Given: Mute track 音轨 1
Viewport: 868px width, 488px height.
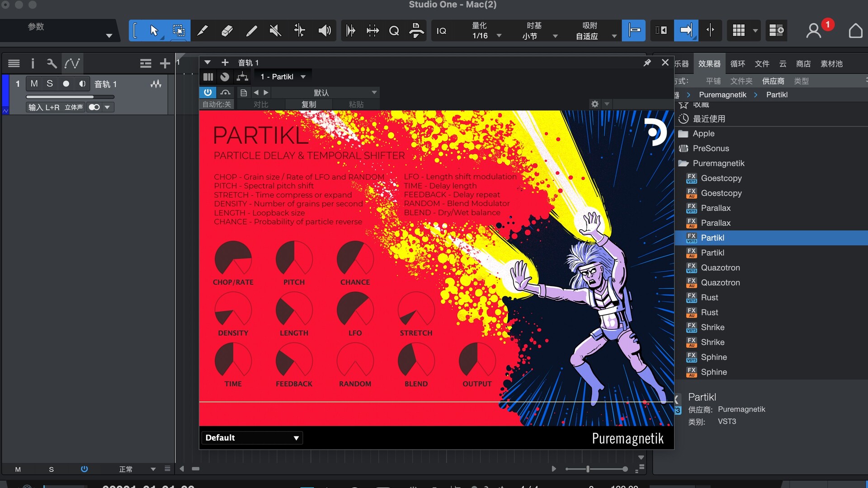Looking at the screenshot, I should [34, 84].
